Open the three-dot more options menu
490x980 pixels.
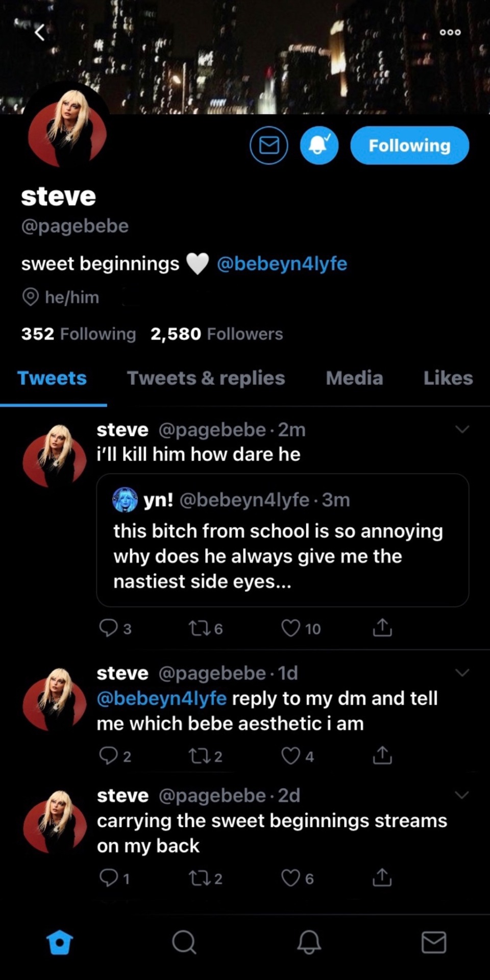tap(450, 32)
